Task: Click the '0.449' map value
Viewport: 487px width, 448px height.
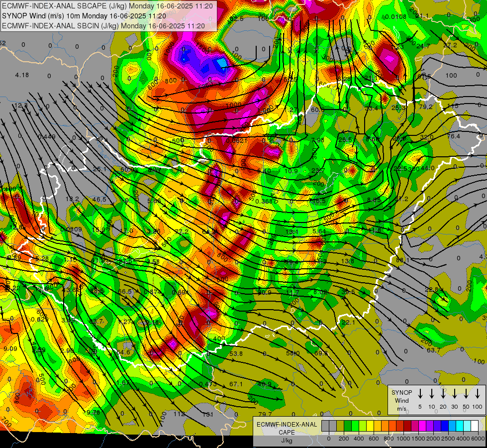Action: (x=47, y=137)
